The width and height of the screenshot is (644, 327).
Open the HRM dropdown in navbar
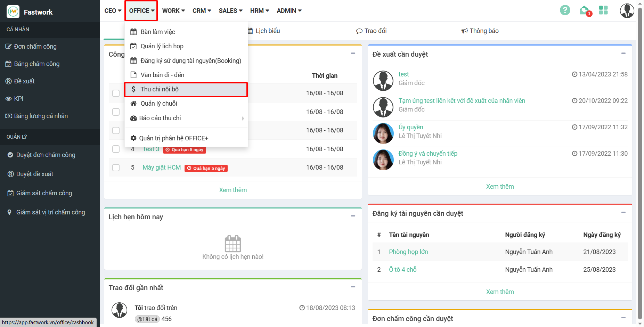point(259,11)
